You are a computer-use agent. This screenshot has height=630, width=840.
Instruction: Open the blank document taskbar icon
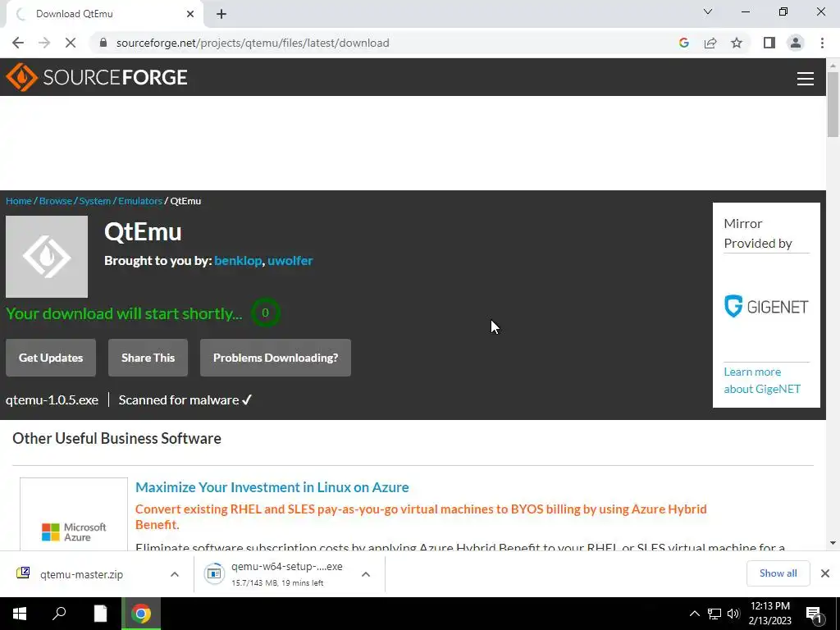(x=100, y=614)
